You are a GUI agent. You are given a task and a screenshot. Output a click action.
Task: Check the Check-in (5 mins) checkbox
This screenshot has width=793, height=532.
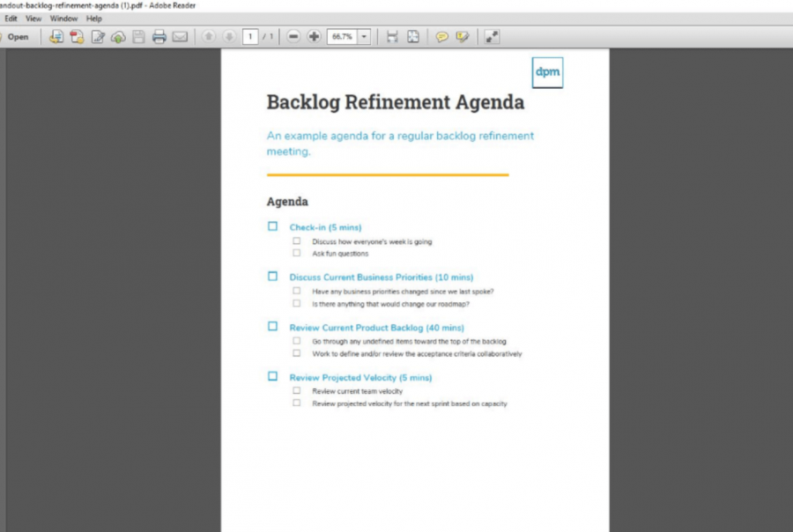[x=272, y=226]
